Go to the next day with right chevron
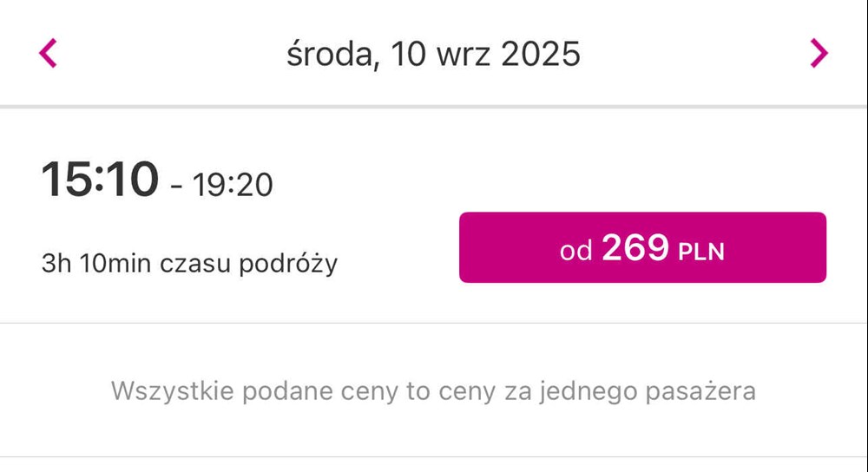This screenshot has height=472, width=868. [819, 53]
